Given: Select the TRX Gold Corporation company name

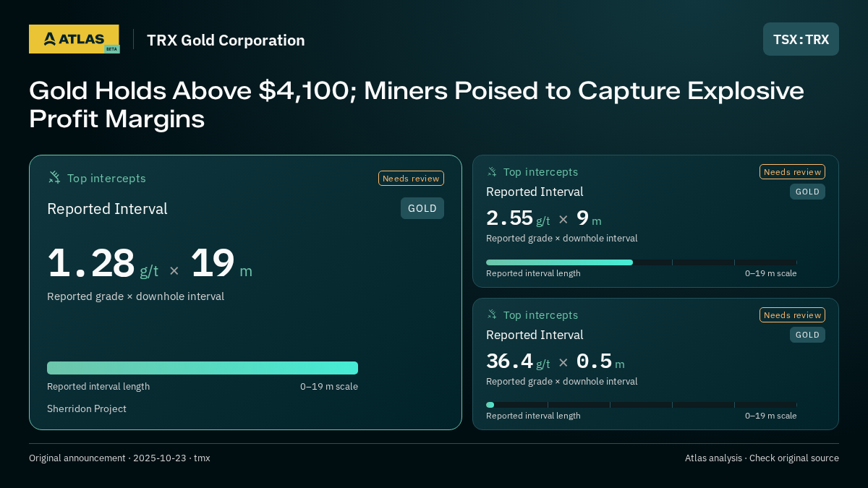Looking at the screenshot, I should point(226,40).
